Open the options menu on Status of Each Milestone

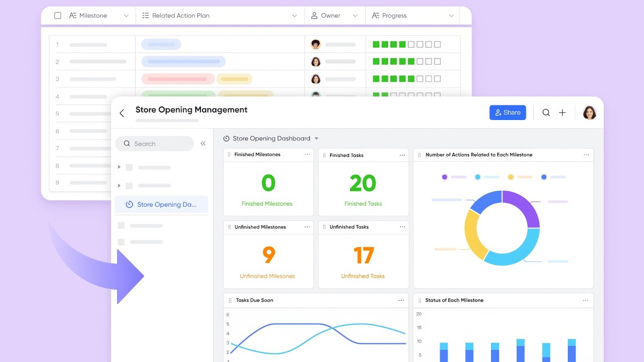pos(585,300)
